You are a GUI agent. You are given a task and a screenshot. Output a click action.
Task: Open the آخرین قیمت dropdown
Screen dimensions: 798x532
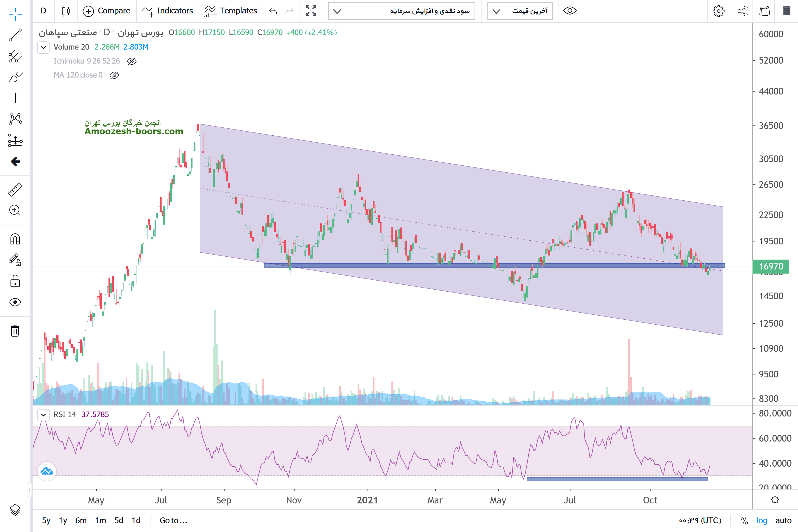[x=520, y=11]
